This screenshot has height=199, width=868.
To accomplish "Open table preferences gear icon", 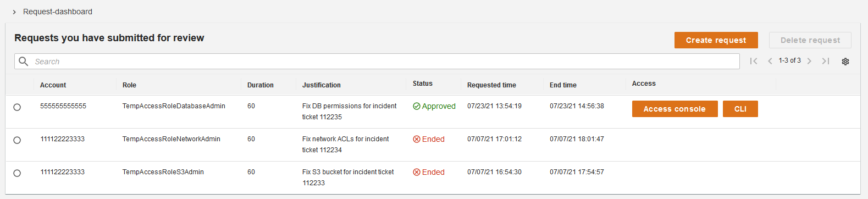I will [x=845, y=62].
